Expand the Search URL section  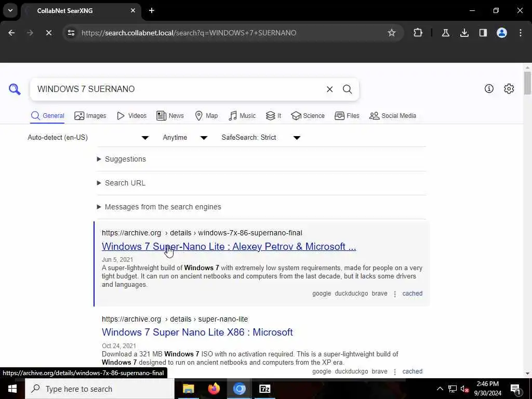point(121,183)
